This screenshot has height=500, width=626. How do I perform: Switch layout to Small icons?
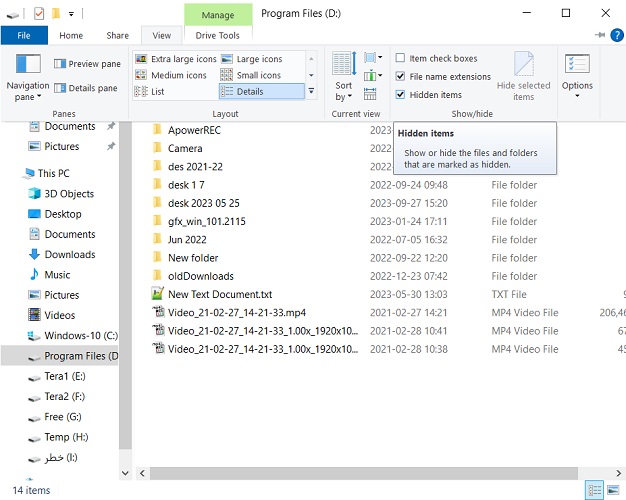[x=251, y=75]
